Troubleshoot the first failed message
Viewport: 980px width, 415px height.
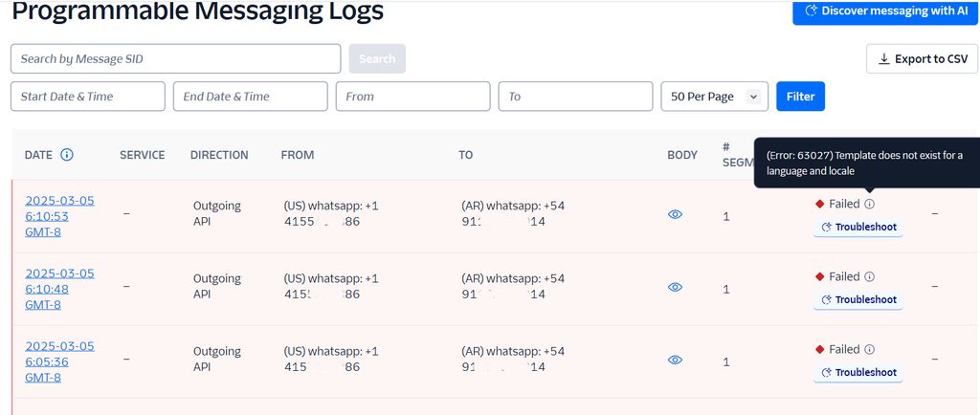(x=857, y=228)
